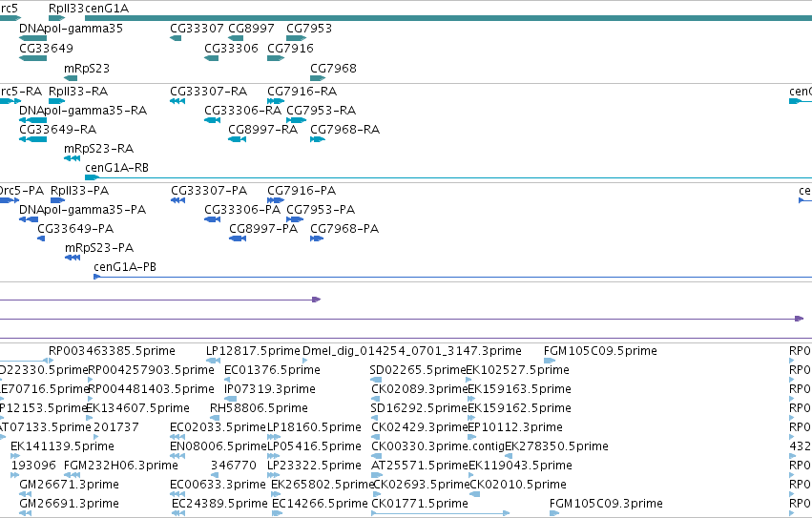Click the DNApol-gamma35-PA protein feature
Image resolution: width=812 pixels, height=518 pixels.
(29, 219)
